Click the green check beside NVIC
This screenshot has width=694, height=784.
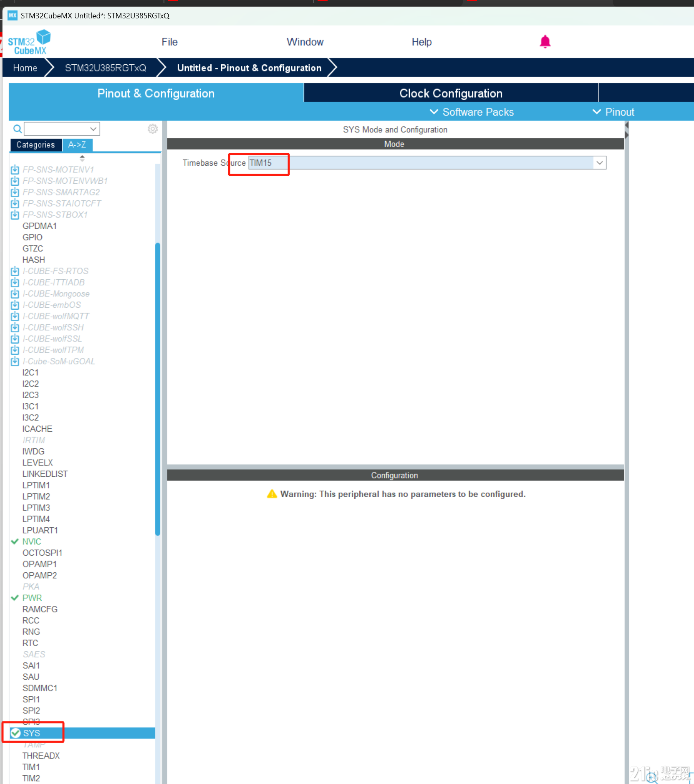pos(15,541)
